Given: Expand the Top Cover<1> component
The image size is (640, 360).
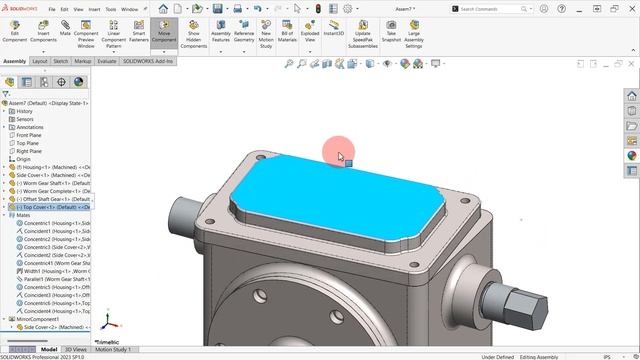Looking at the screenshot, I should (4, 207).
